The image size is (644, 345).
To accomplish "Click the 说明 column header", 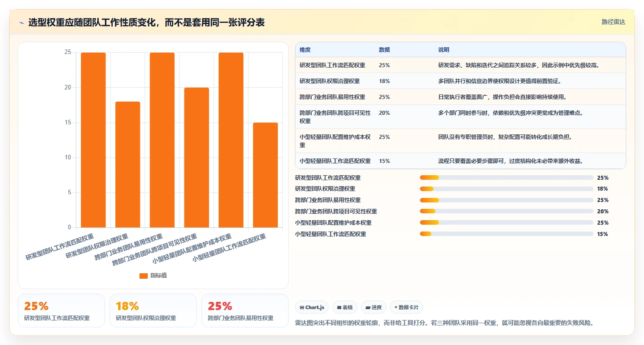I will click(x=444, y=49).
